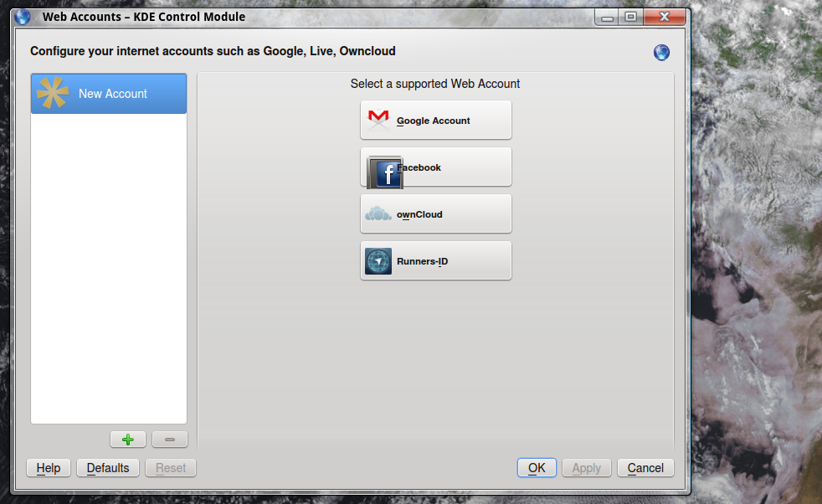Image resolution: width=822 pixels, height=504 pixels.
Task: Click the ownCloud cloud icon
Action: (378, 214)
